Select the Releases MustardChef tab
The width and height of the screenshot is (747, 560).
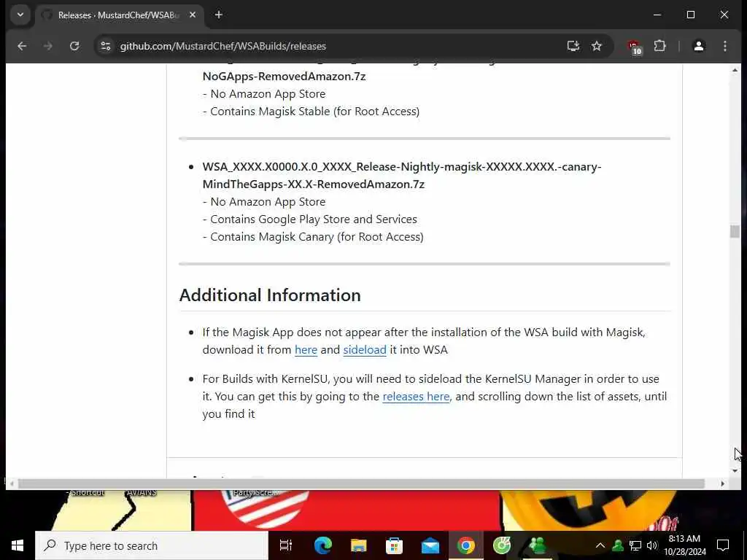tap(119, 15)
